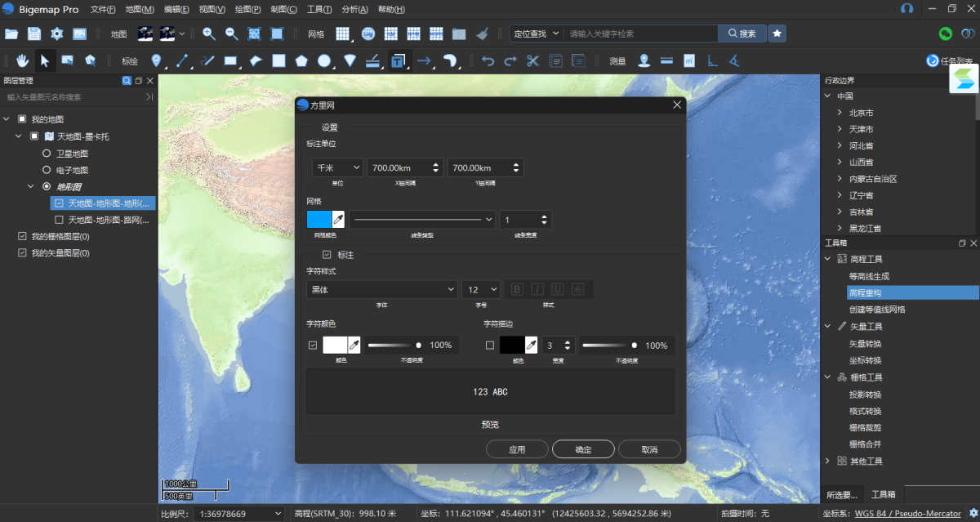Uncheck the 标注 annotation checkbox
Screen dimensions: 980x522
coord(327,255)
